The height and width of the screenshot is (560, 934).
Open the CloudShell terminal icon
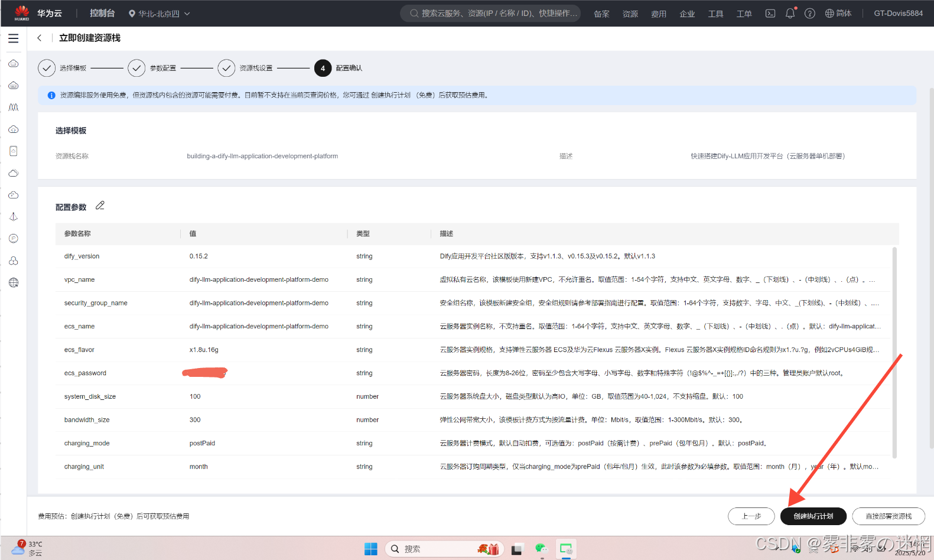point(770,14)
